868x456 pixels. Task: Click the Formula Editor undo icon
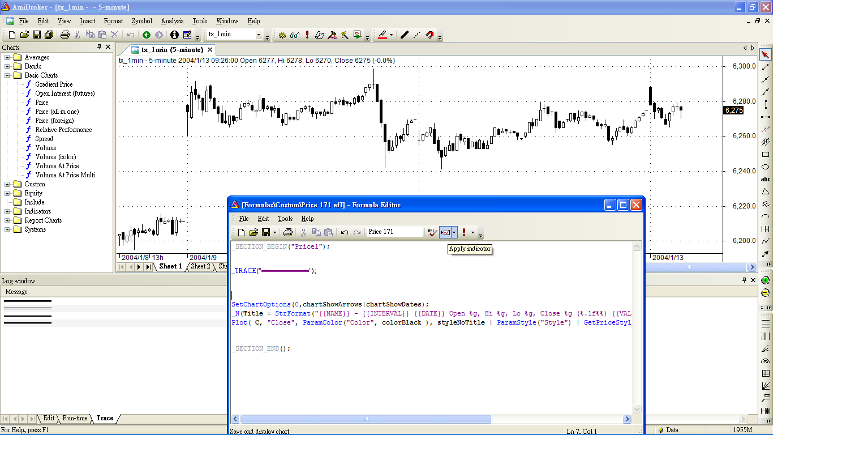click(345, 232)
